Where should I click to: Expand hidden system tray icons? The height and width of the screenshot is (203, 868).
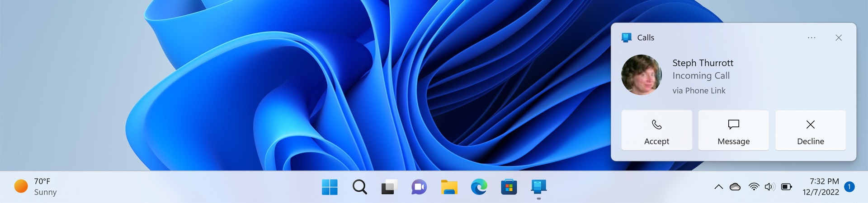[718, 187]
